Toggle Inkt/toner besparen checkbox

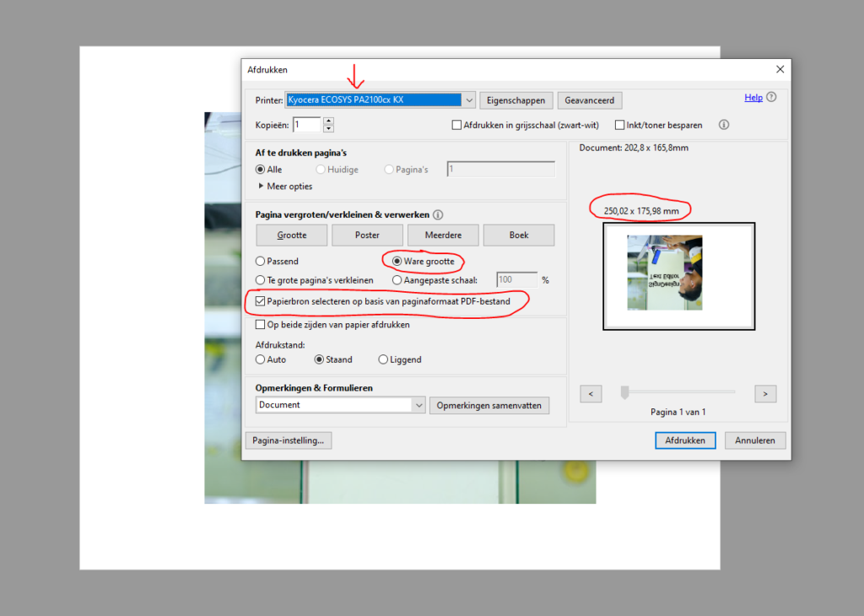[x=620, y=125]
